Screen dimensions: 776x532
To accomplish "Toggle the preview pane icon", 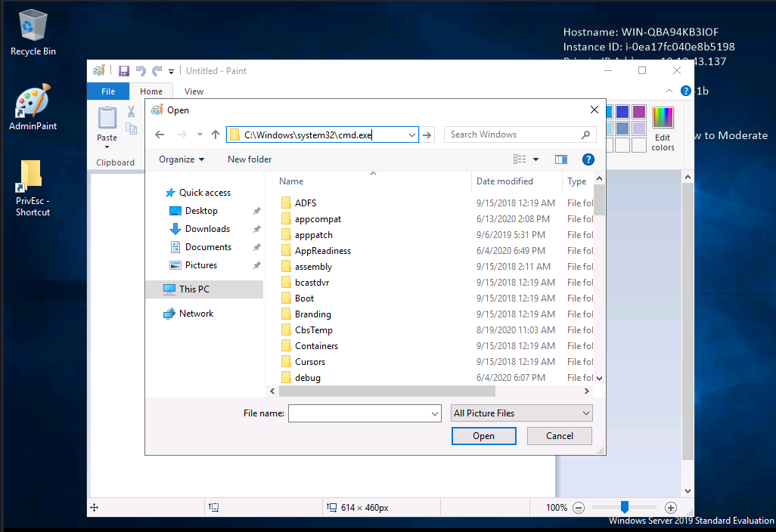I will tap(560, 159).
